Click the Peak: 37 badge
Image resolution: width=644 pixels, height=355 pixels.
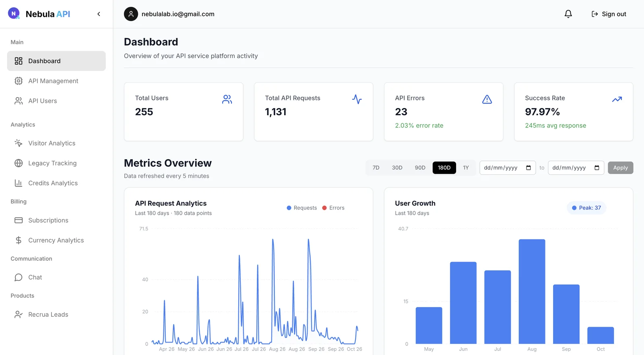pyautogui.click(x=586, y=208)
